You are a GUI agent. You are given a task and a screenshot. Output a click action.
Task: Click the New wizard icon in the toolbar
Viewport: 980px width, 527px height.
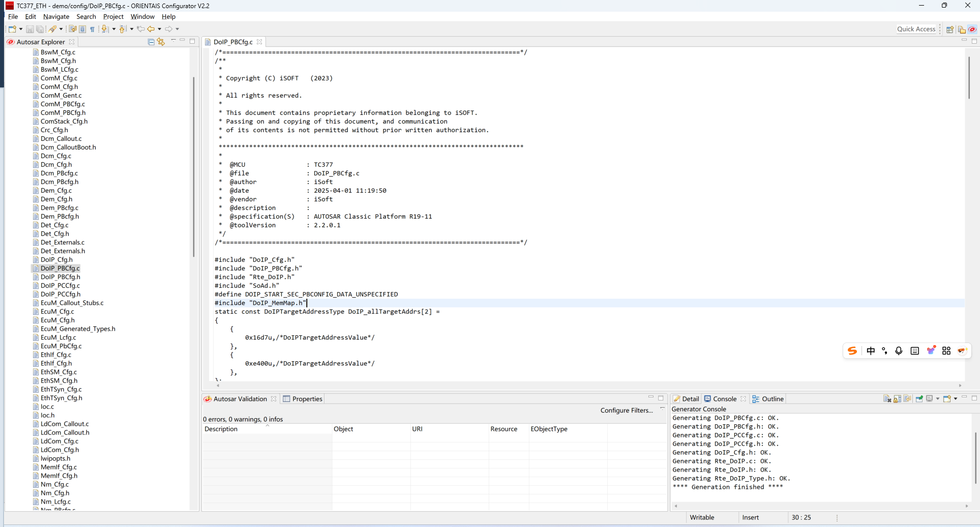(12, 29)
